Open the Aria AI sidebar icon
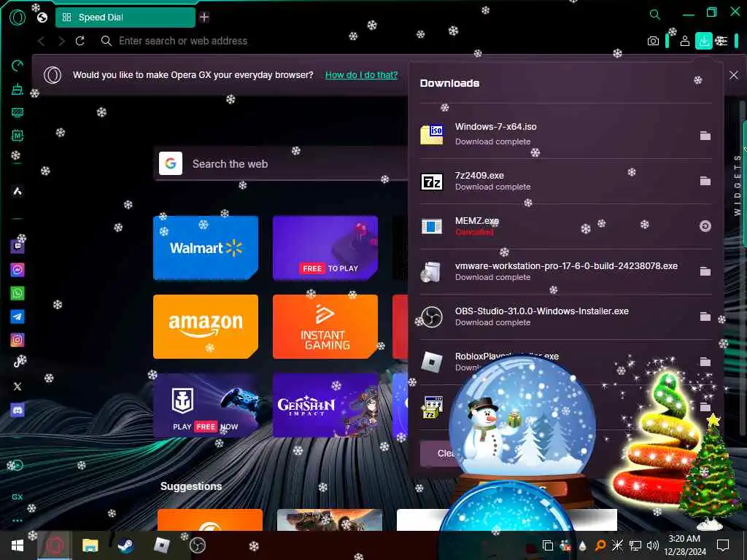This screenshot has width=747, height=560. pos(18,192)
